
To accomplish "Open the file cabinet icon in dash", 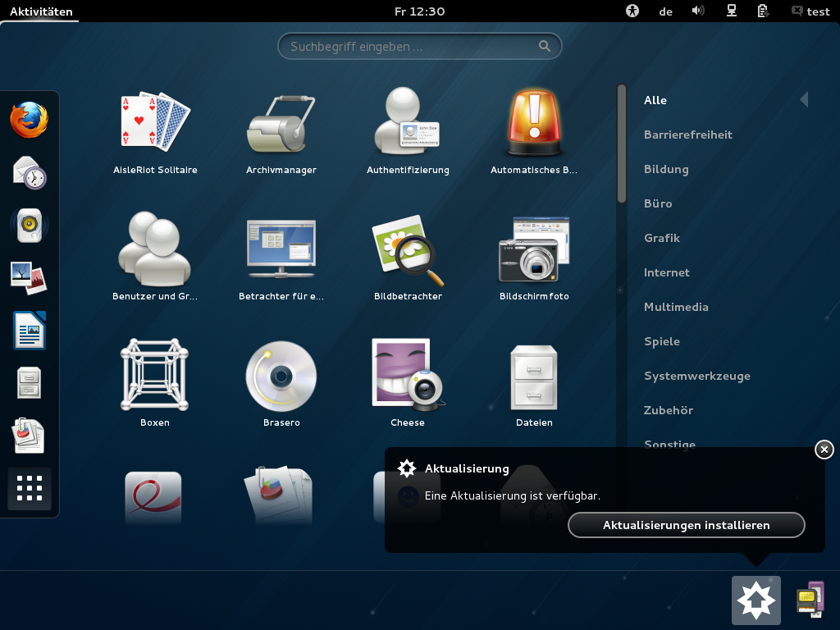I will tap(29, 382).
